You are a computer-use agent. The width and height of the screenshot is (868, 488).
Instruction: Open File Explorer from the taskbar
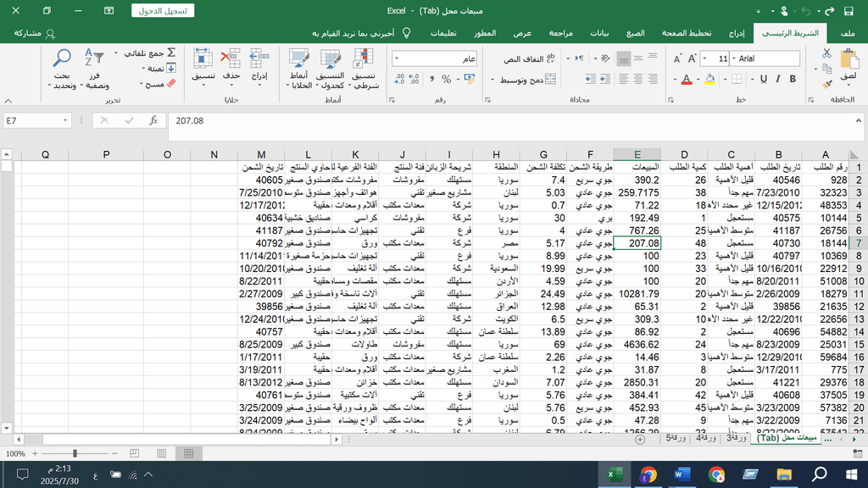click(x=784, y=474)
